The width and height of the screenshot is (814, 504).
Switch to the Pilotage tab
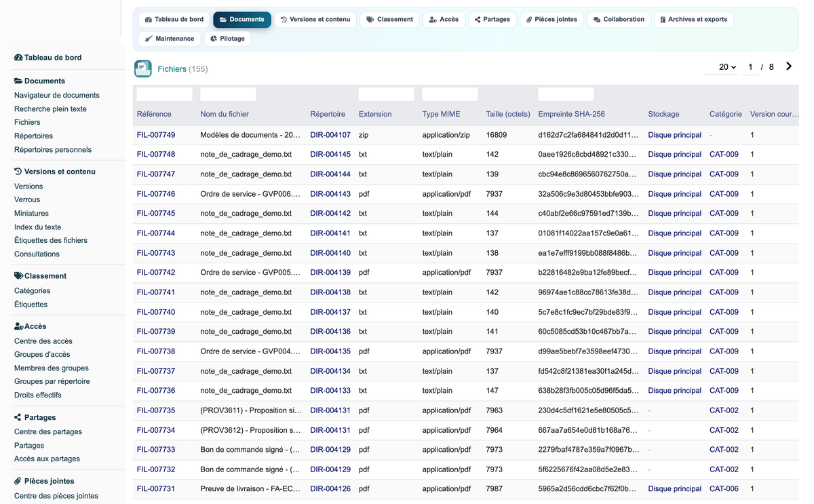(227, 39)
